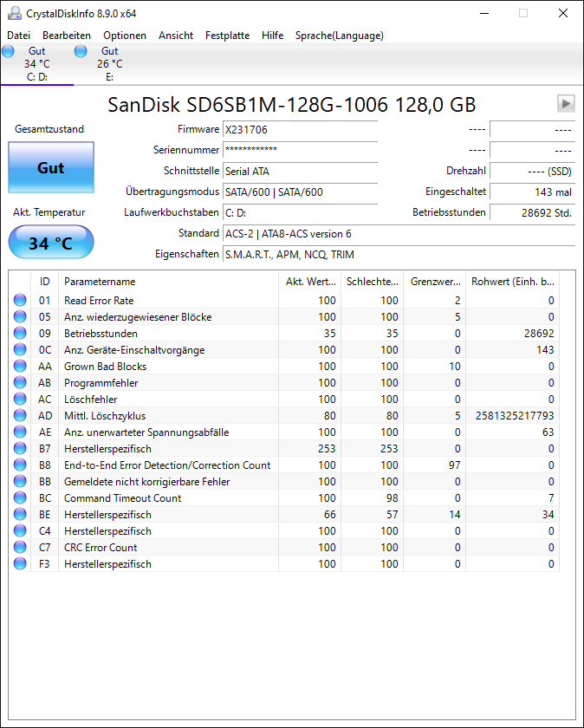
Task: Open the Festplatte menu
Action: (227, 36)
